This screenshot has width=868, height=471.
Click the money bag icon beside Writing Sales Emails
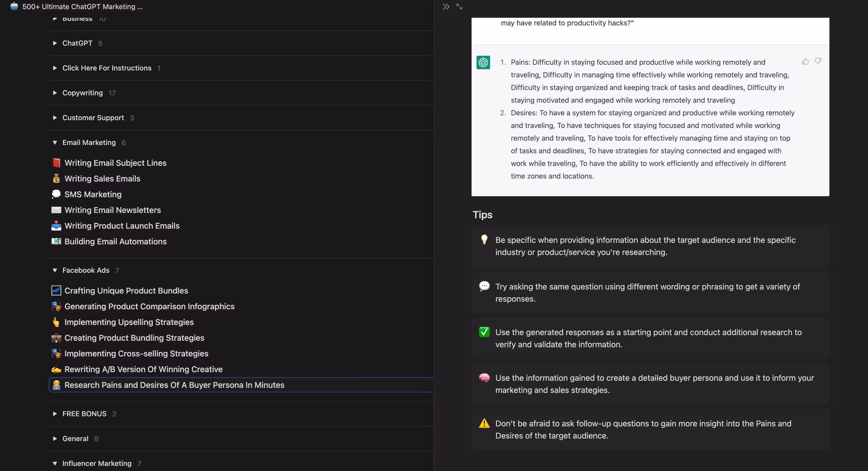tap(56, 179)
